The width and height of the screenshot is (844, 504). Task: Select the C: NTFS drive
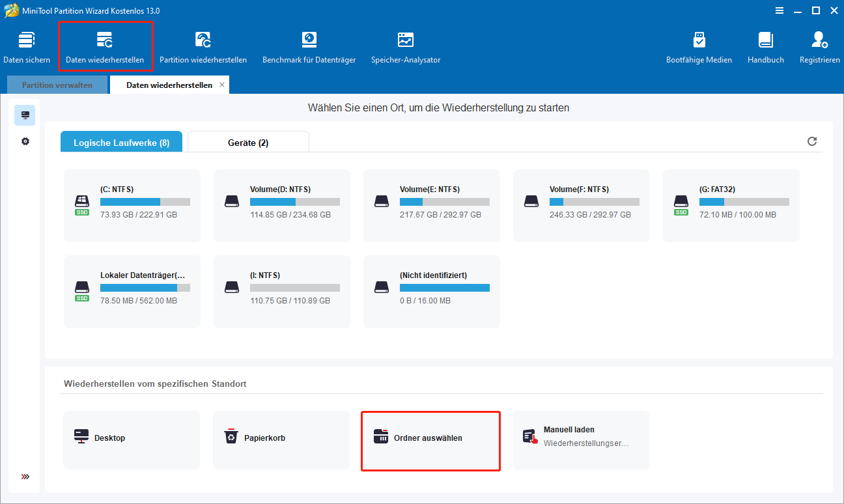click(132, 204)
